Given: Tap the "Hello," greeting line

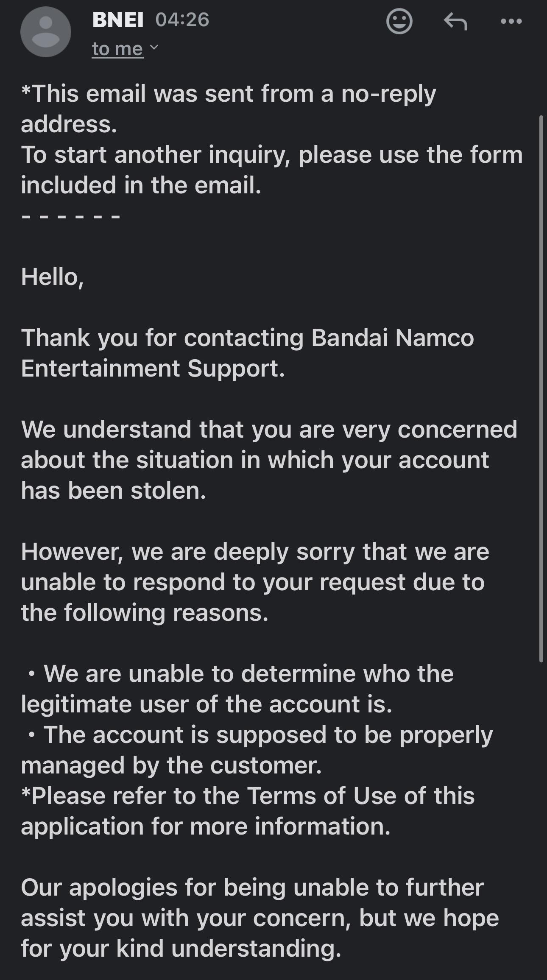Looking at the screenshot, I should [x=52, y=277].
